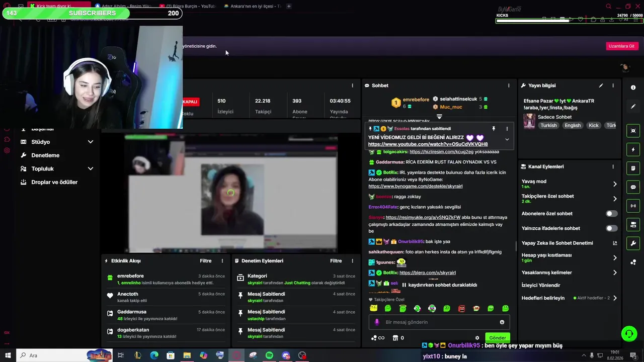This screenshot has width=644, height=362.
Task: Switch to Ankara'nın en iyi ilçesi tab
Action: point(253,6)
